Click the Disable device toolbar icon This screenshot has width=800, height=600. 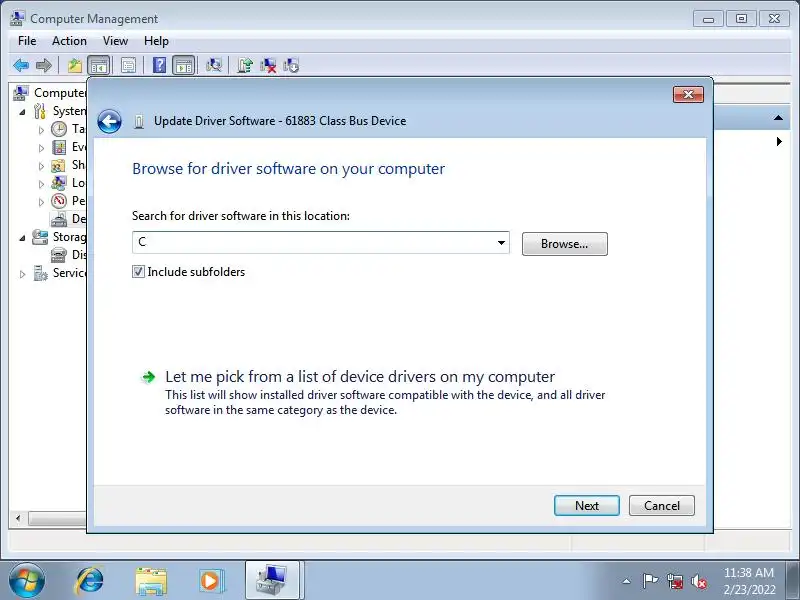click(x=291, y=65)
